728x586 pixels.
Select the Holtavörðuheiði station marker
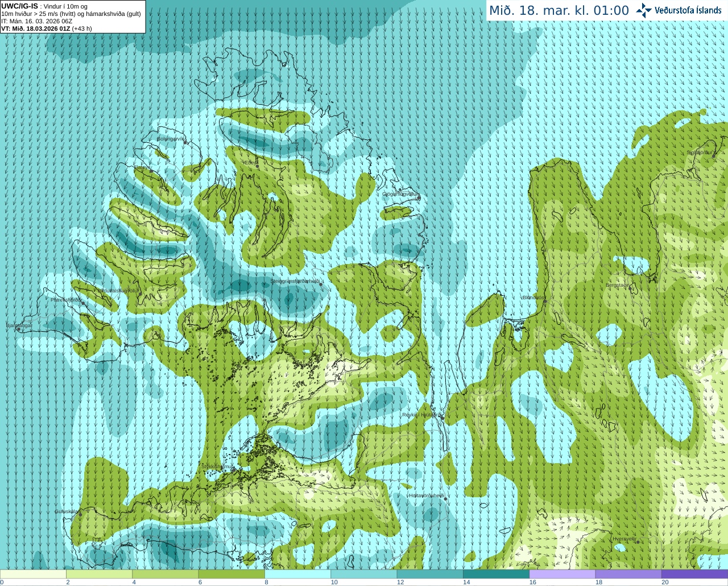pos(445,499)
